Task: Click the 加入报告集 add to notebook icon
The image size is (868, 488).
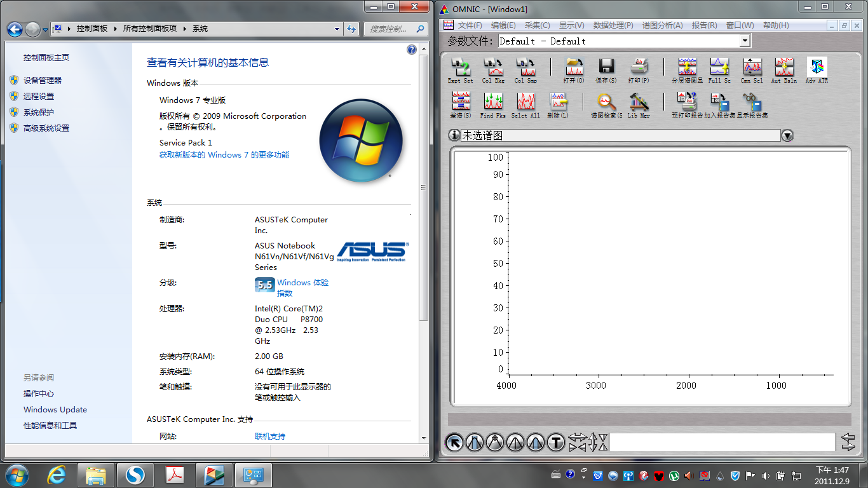Action: [x=719, y=105]
